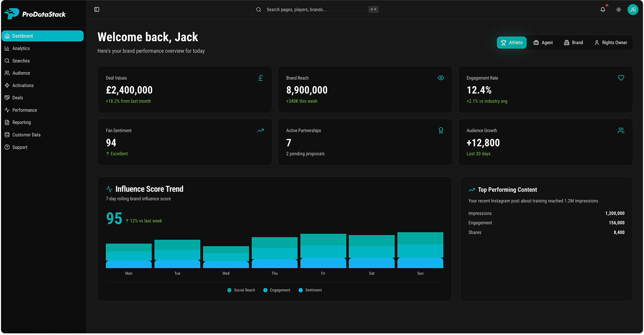644x335 pixels.
Task: Toggle the Social Reach legend item
Action: 241,290
